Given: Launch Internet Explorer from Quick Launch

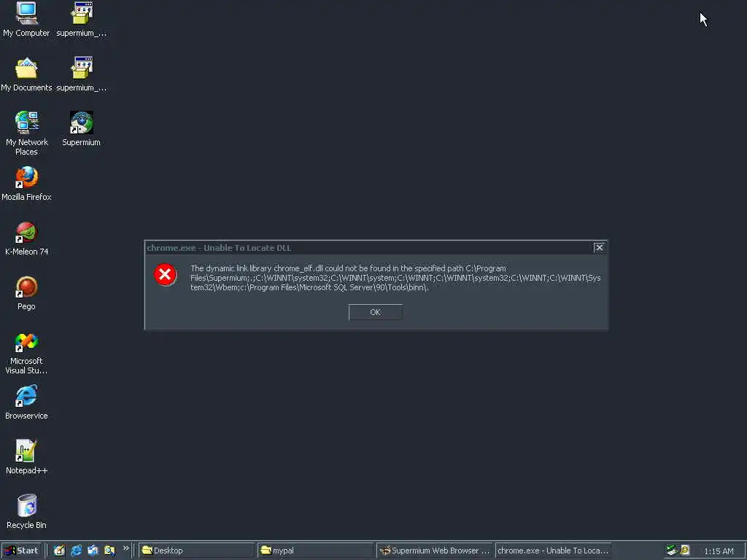Looking at the screenshot, I should pyautogui.click(x=76, y=551).
